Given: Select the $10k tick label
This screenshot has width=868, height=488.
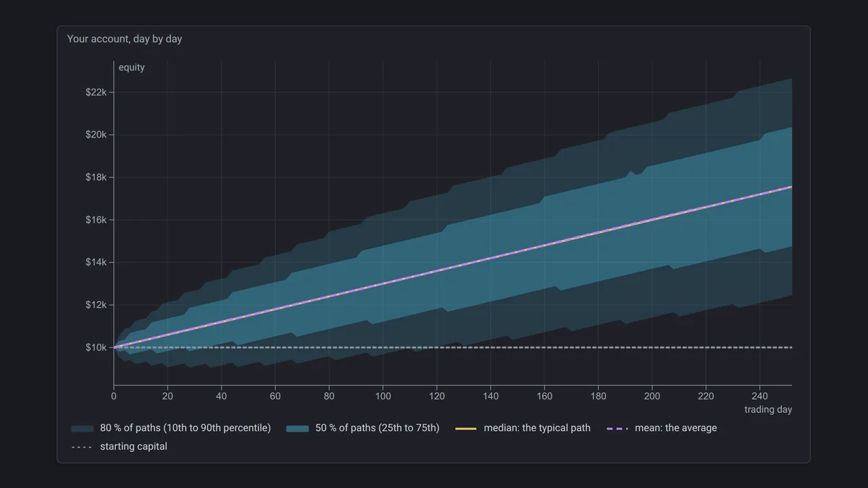Looking at the screenshot, I should pos(96,348).
